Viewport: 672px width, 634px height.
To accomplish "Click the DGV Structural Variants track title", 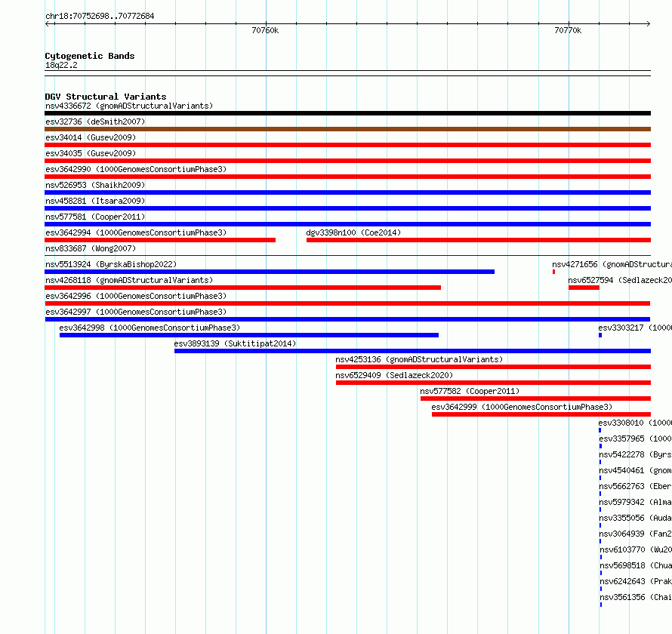I will pyautogui.click(x=106, y=97).
